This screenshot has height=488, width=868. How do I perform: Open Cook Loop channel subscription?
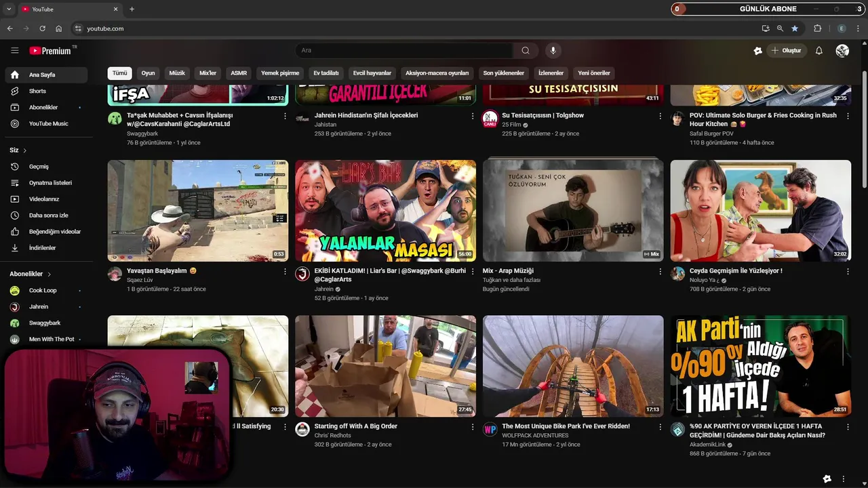click(x=46, y=290)
